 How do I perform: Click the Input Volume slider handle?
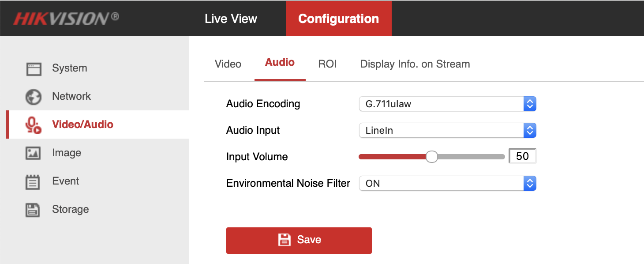click(431, 156)
